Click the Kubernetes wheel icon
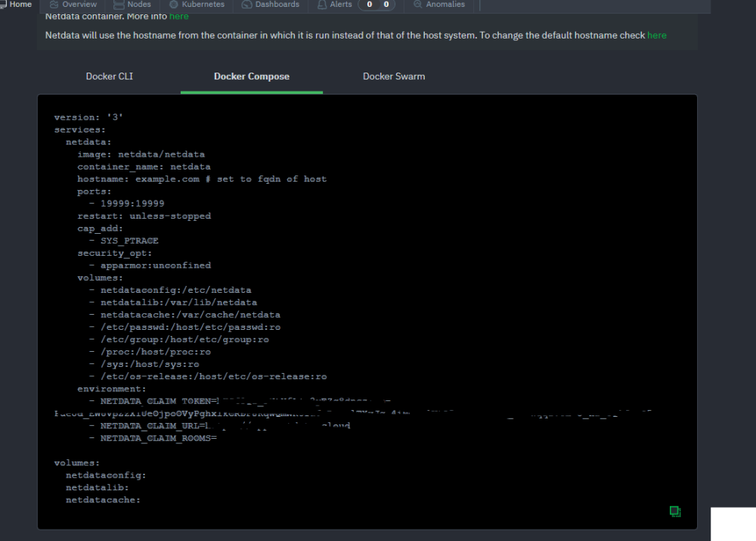Screen dimensions: 756x541 pyautogui.click(x=174, y=5)
